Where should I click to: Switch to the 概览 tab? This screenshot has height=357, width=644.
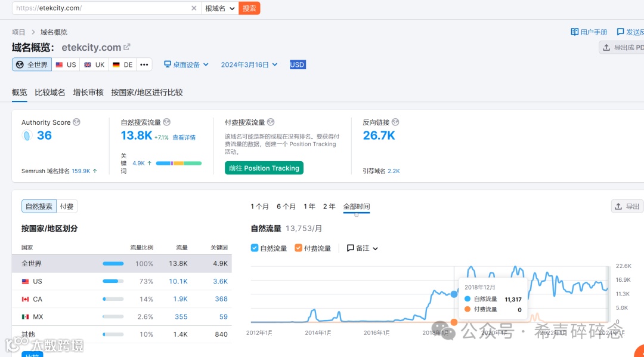click(x=19, y=93)
